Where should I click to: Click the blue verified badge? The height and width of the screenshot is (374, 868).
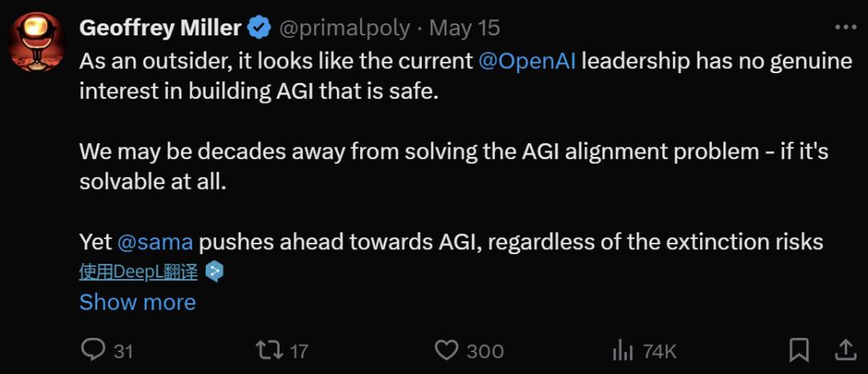coord(259,28)
